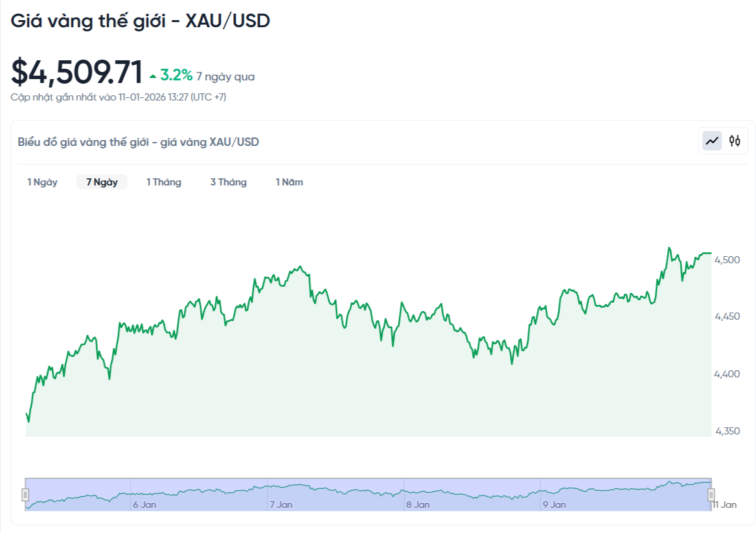Show the 3 Tháng price history
The image size is (756, 533).
pyautogui.click(x=228, y=182)
